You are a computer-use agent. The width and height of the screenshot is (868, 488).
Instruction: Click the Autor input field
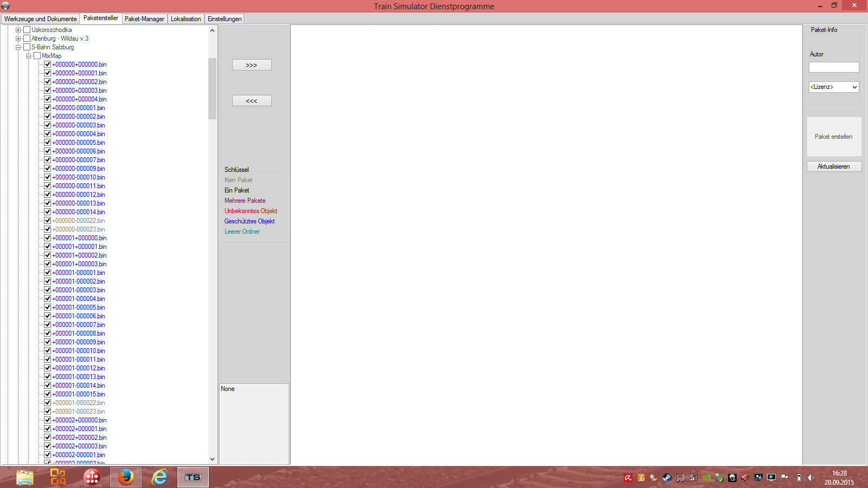[x=834, y=67]
